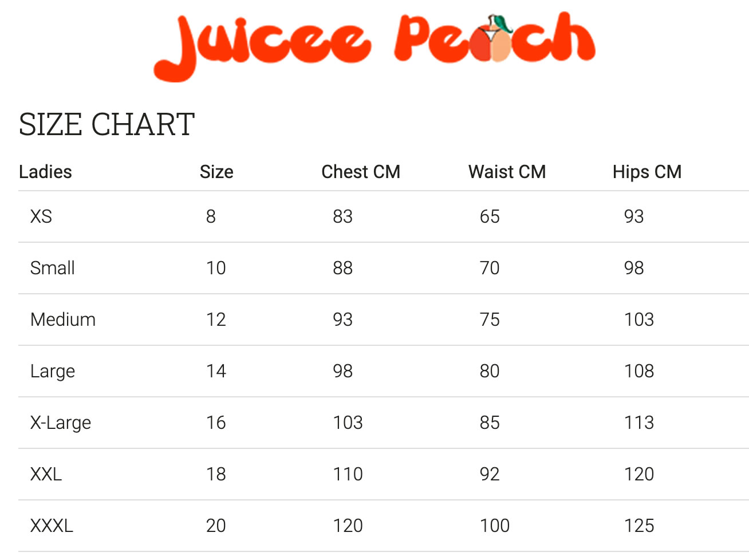
Task: Select the Small row label
Action: 53,268
